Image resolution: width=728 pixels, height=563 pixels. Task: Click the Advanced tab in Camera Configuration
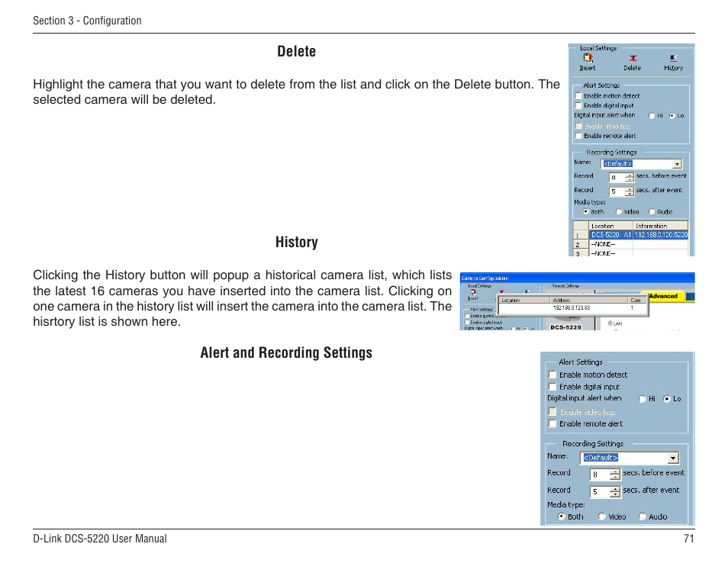pyautogui.click(x=663, y=296)
